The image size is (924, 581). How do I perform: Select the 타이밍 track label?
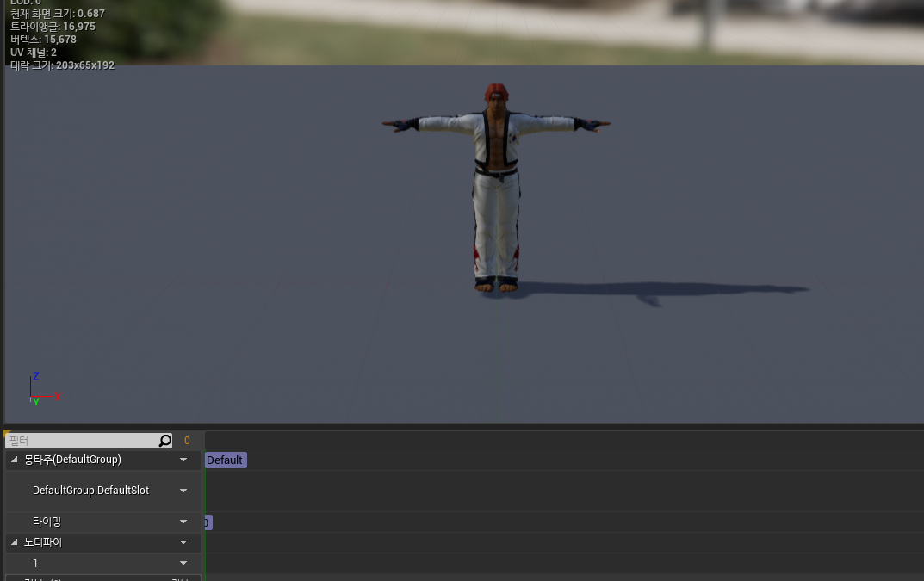(x=47, y=522)
